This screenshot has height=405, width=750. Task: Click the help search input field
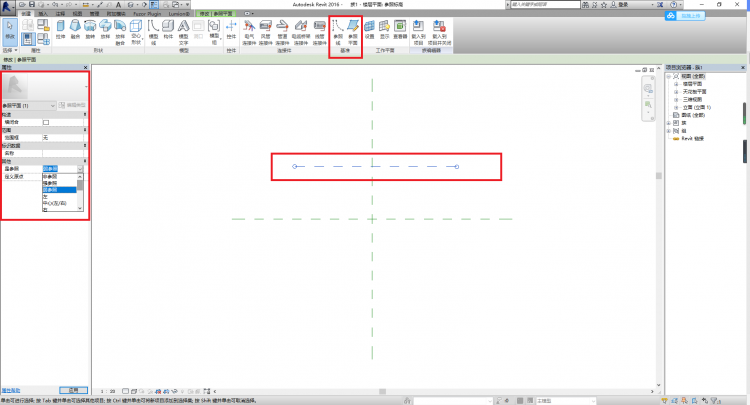coord(545,4)
